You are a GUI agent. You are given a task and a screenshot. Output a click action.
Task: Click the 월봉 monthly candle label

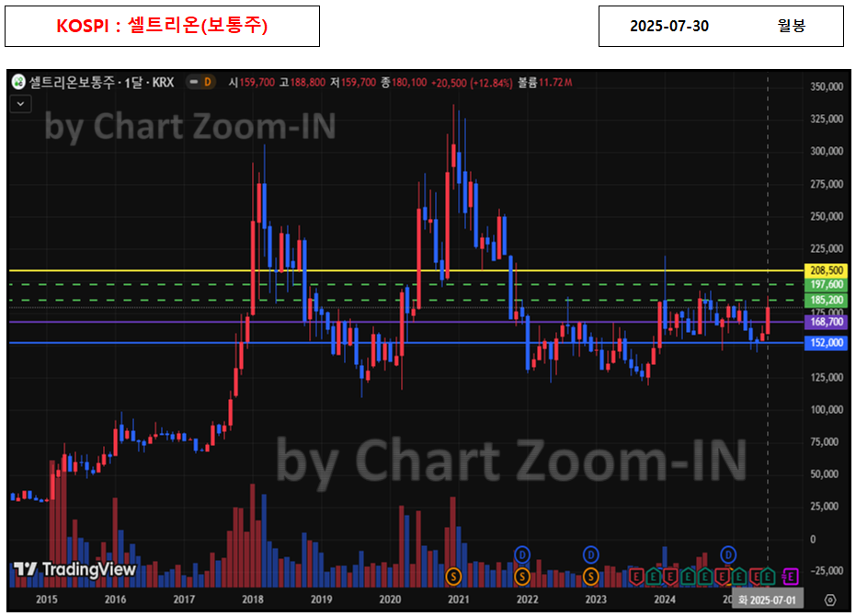click(791, 26)
